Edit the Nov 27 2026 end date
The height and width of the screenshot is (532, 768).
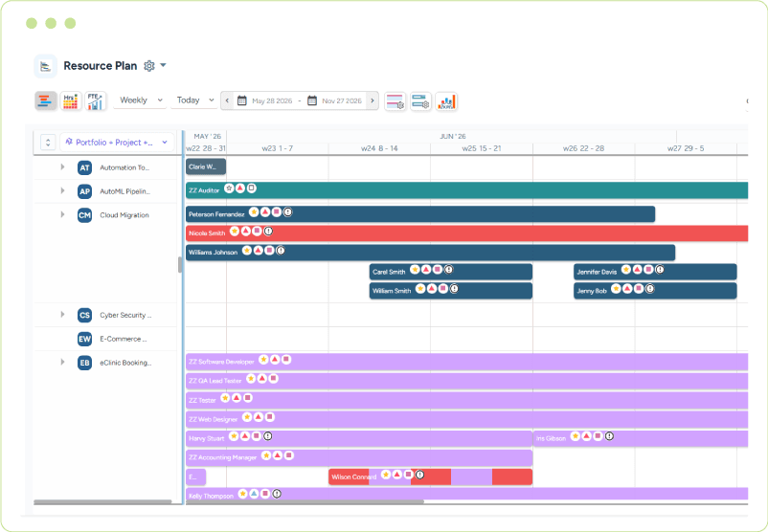pyautogui.click(x=342, y=100)
